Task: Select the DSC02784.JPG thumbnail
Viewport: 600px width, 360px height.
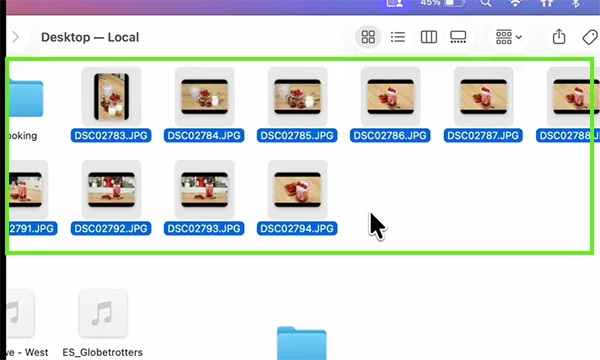Action: point(204,97)
